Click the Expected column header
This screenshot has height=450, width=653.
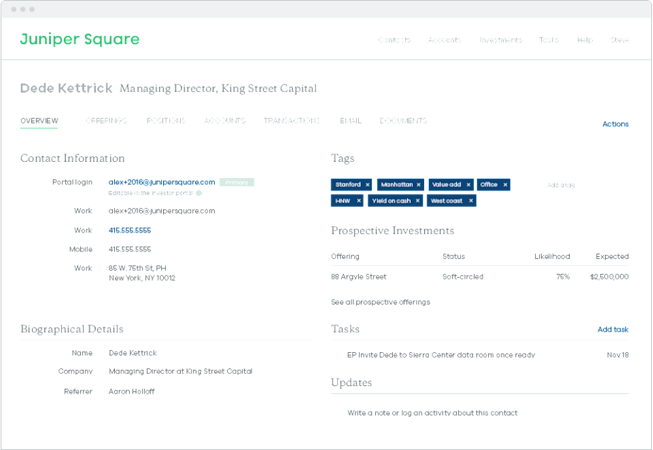612,256
